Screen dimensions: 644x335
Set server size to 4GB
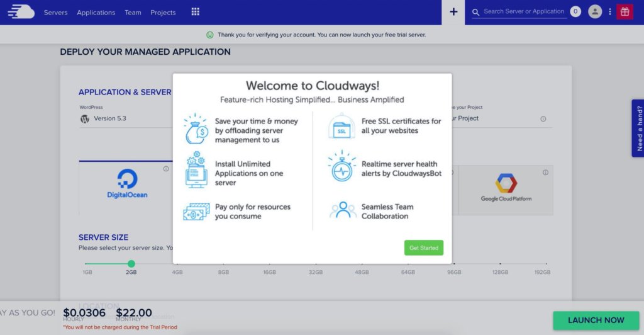177,272
